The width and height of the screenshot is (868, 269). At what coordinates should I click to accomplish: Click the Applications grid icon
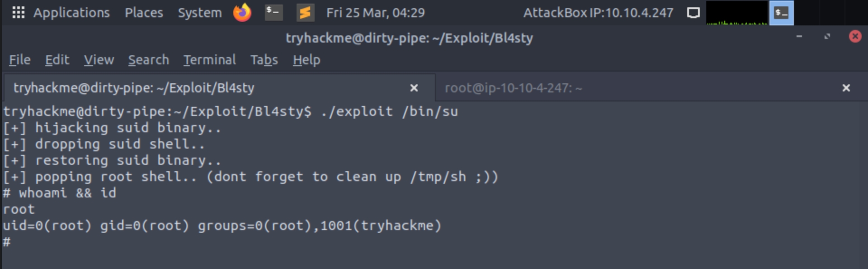coord(18,13)
